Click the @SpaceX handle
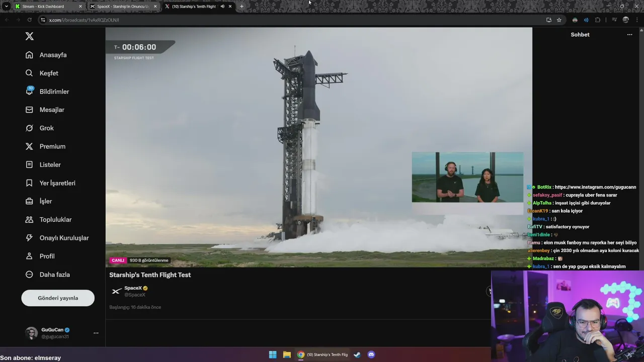 point(135,295)
